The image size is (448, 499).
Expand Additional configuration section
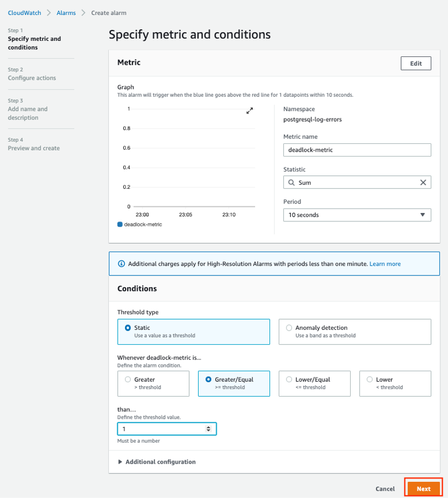(157, 462)
